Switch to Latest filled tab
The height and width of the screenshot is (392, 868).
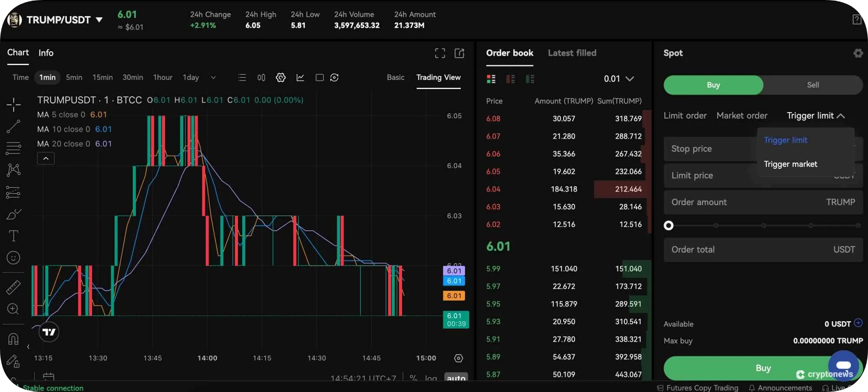click(572, 53)
